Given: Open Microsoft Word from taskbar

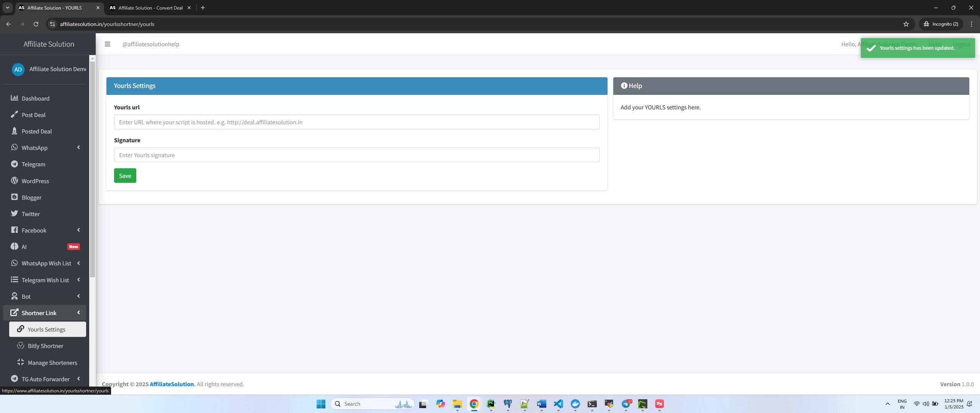Looking at the screenshot, I should [541, 404].
